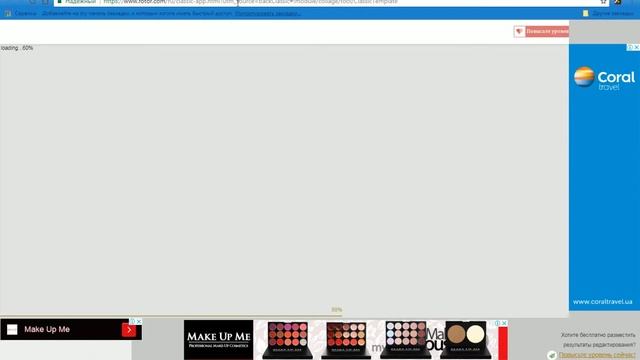Click the red upgrade level button

(547, 31)
